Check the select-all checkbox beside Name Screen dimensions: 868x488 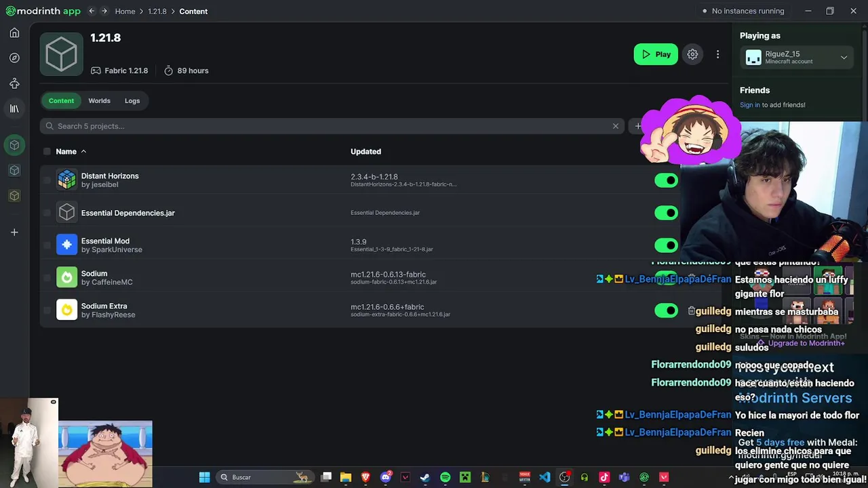point(47,151)
